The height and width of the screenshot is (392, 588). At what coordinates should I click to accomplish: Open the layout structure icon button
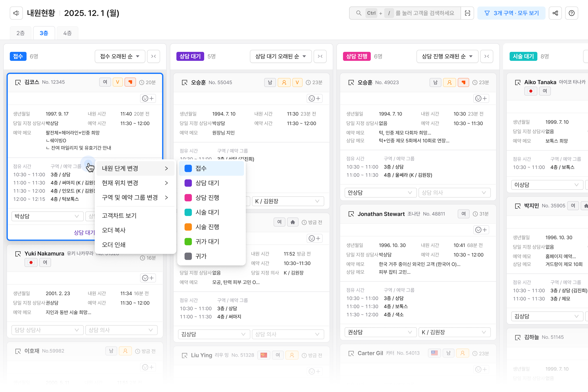[x=555, y=13]
